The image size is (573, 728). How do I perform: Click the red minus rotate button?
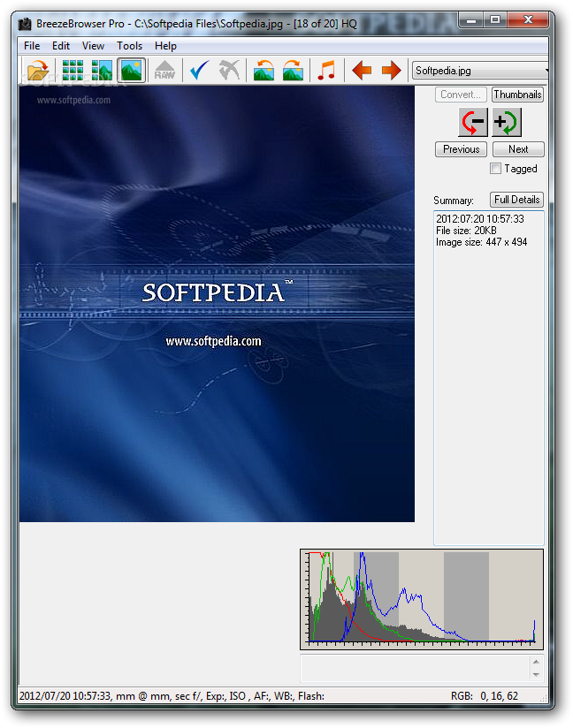472,122
